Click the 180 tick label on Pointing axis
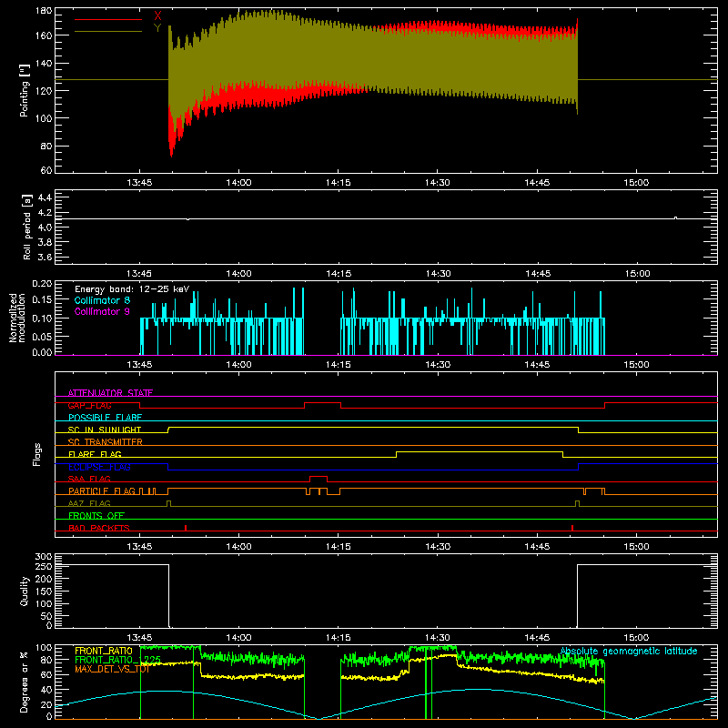 coord(43,11)
